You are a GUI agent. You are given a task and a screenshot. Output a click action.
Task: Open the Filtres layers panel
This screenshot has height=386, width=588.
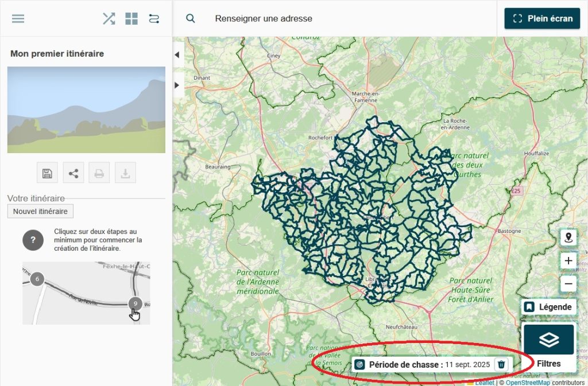point(549,346)
